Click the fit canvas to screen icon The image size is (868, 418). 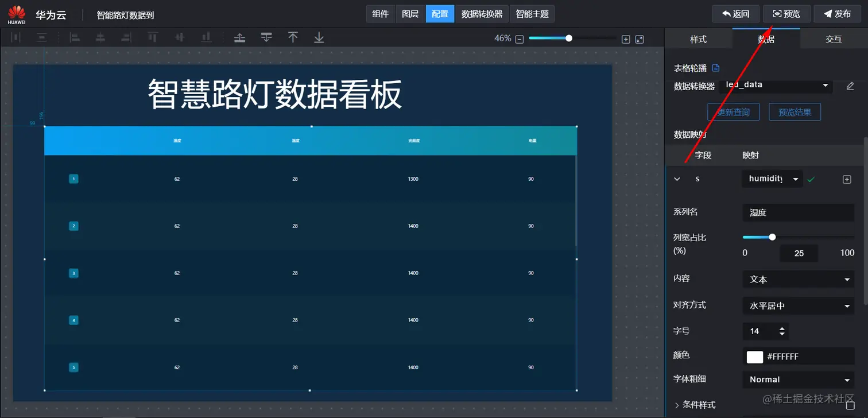click(x=640, y=39)
